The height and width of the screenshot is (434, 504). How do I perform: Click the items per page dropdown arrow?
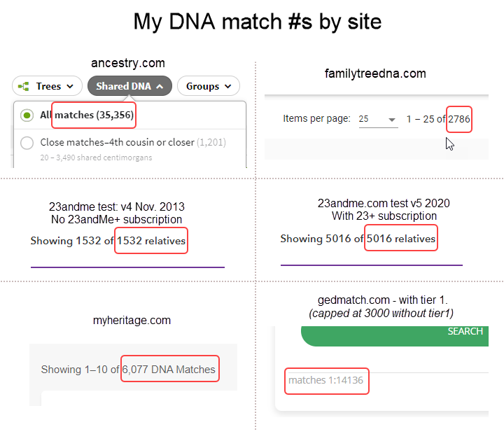[x=392, y=120]
